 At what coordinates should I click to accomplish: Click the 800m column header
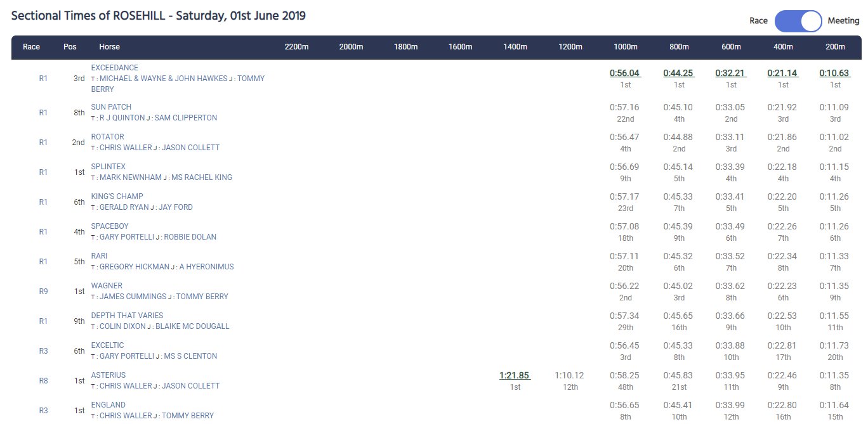679,47
